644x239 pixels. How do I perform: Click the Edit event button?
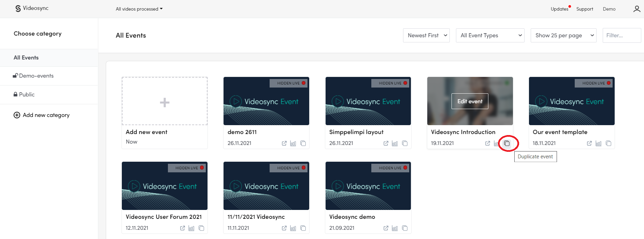point(470,101)
